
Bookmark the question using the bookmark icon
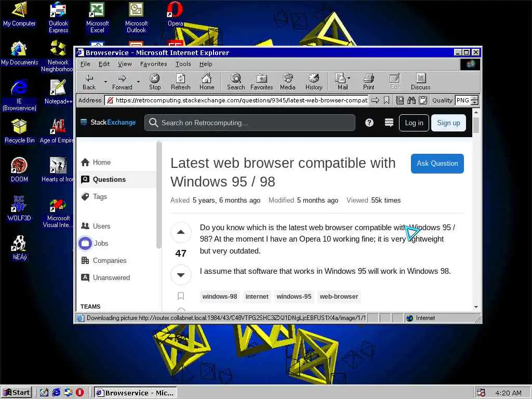click(181, 296)
